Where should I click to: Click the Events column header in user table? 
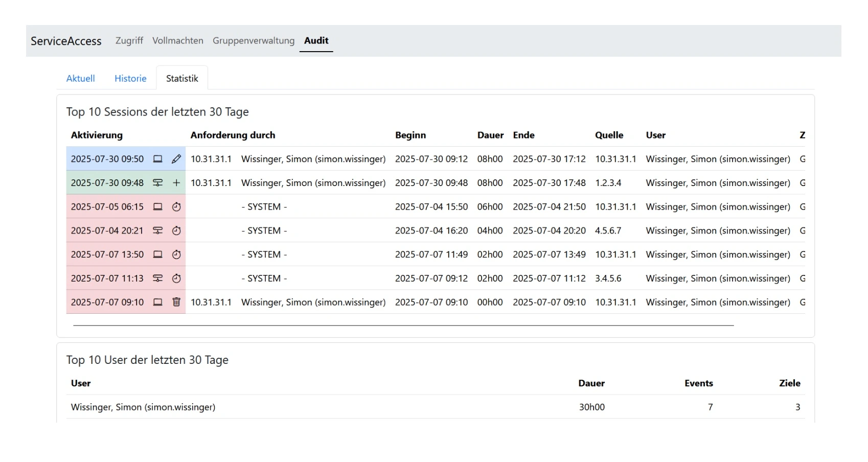(699, 383)
